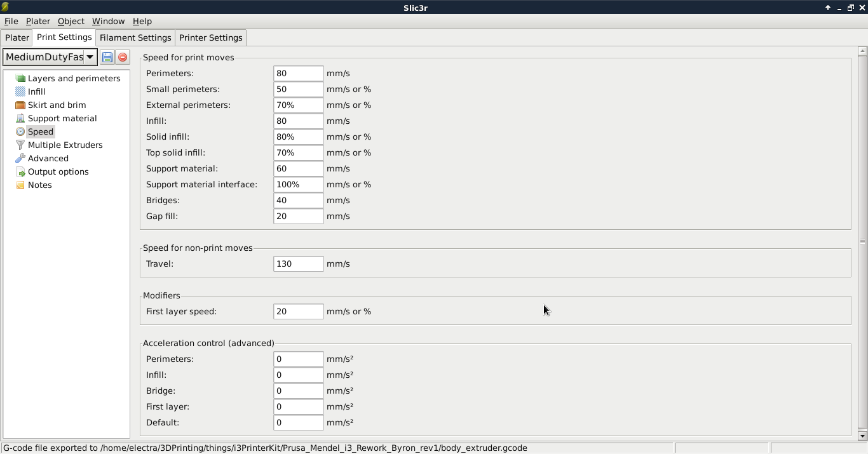Click the Multiple Extruders funnel icon
Image resolution: width=868 pixels, height=454 pixels.
pos(20,145)
